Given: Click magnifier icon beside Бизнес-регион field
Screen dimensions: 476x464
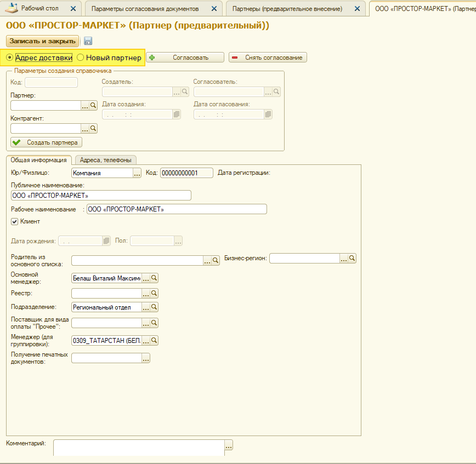Looking at the screenshot, I should coord(353,258).
